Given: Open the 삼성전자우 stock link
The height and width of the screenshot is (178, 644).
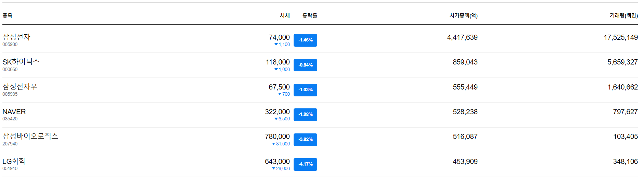Looking at the screenshot, I should pos(20,87).
